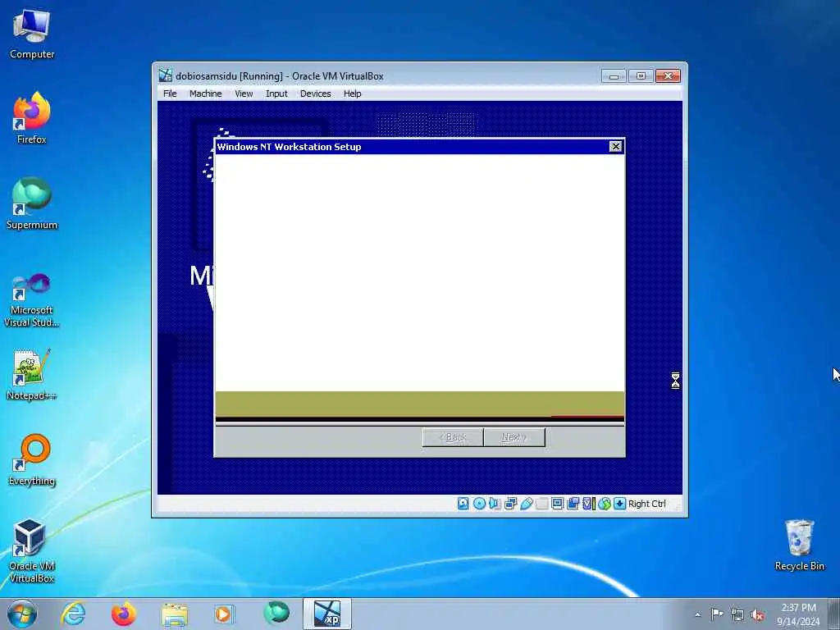840x630 pixels.
Task: Click the USB devices status icon
Action: click(526, 504)
